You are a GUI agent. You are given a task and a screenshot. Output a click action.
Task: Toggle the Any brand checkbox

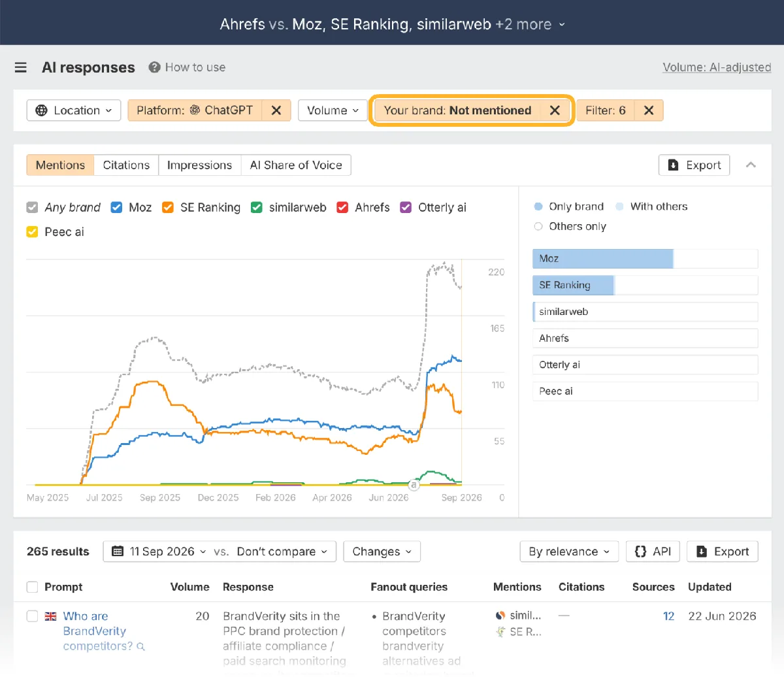(x=32, y=207)
